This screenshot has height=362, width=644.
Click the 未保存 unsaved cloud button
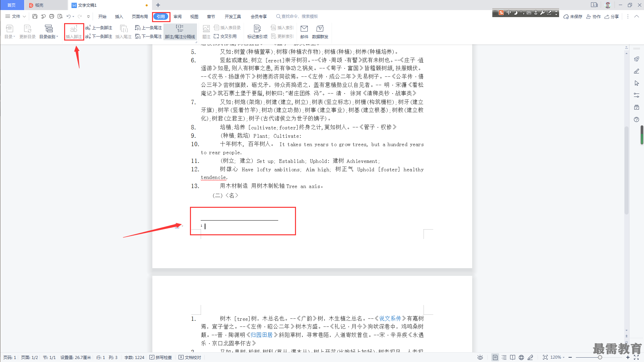pos(573,16)
